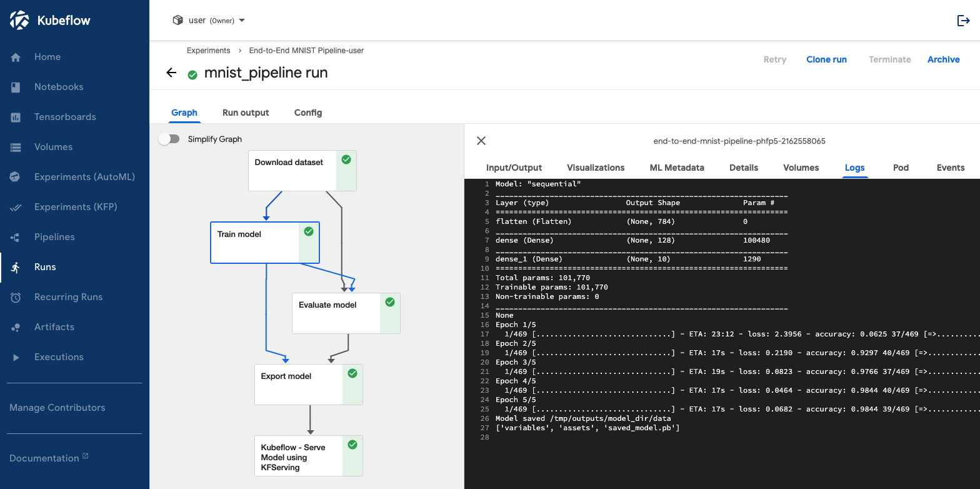
Task: Click log line 'Total params: 101,770'
Action: [542, 278]
